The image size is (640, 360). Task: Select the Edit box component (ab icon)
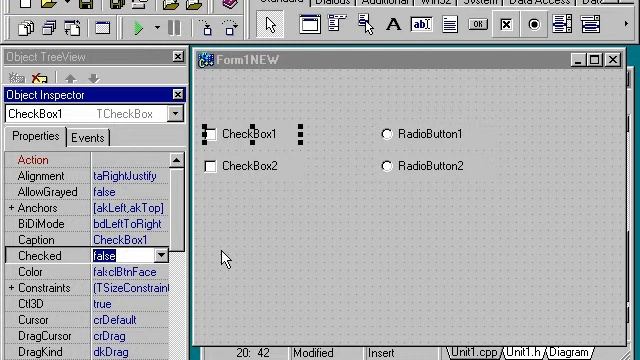click(421, 24)
